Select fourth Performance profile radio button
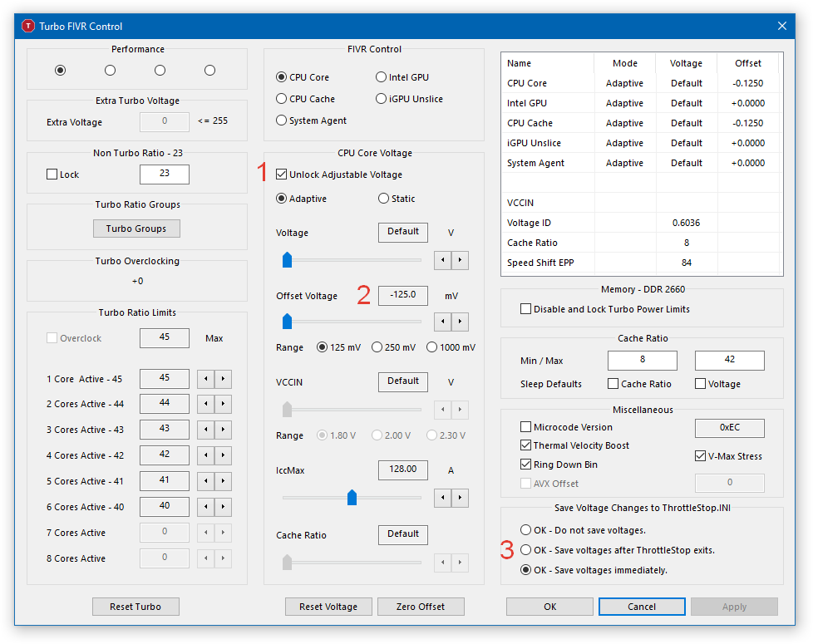Screen dimensions: 813x644 coord(209,70)
